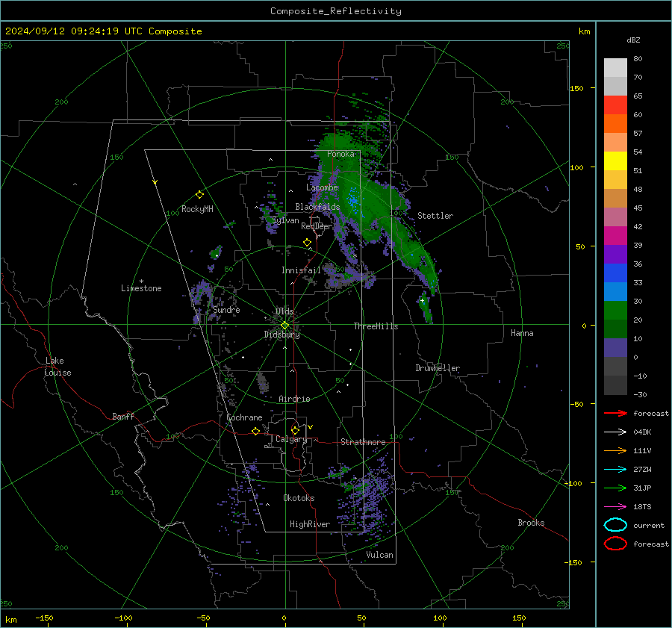The width and height of the screenshot is (672, 628).
Task: Click the 18TS legend text
Action: pyautogui.click(x=642, y=507)
